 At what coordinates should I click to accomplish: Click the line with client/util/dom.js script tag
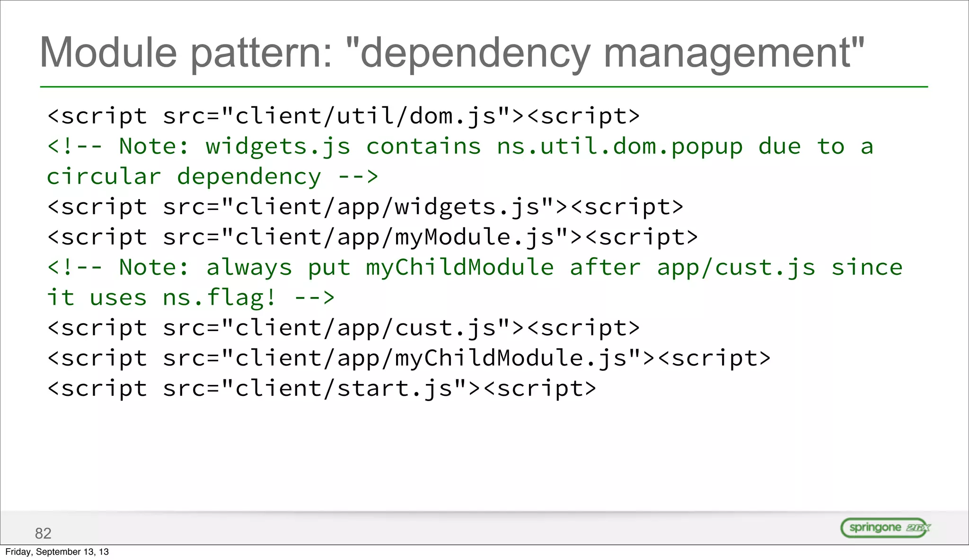point(344,116)
